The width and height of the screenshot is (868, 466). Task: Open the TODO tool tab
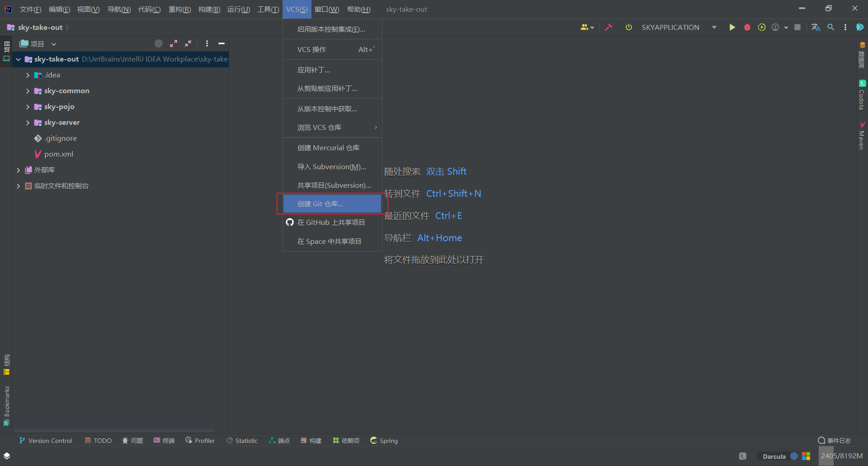tap(98, 441)
